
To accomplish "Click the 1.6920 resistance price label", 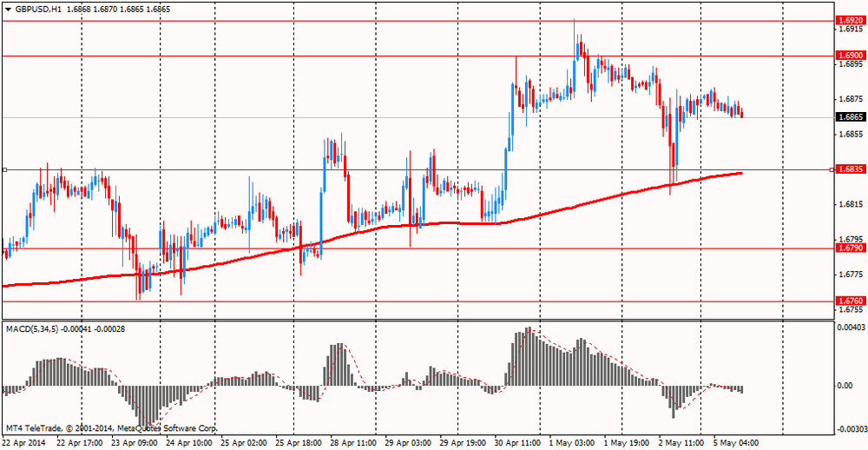I will [849, 20].
